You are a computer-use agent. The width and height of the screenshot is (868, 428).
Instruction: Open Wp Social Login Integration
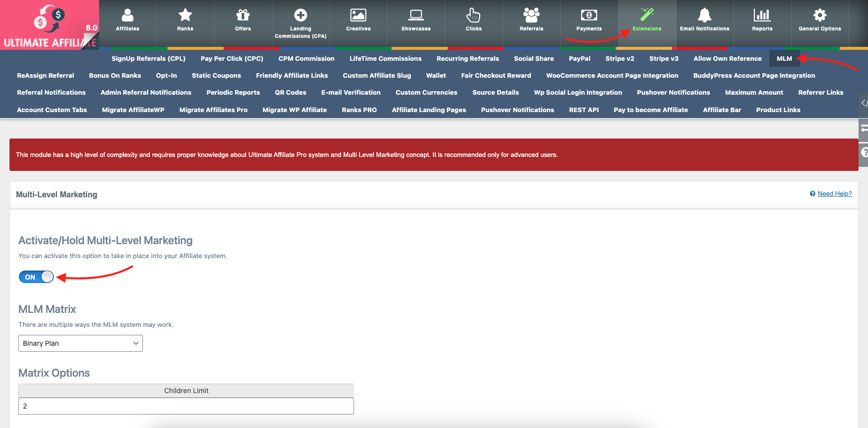point(578,93)
